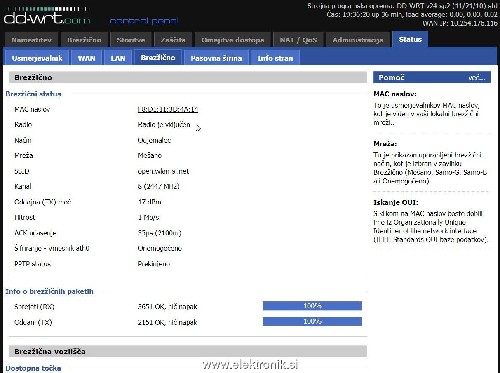Click the 'Brezžični status' heading
The height and width of the screenshot is (373, 500).
click(33, 94)
